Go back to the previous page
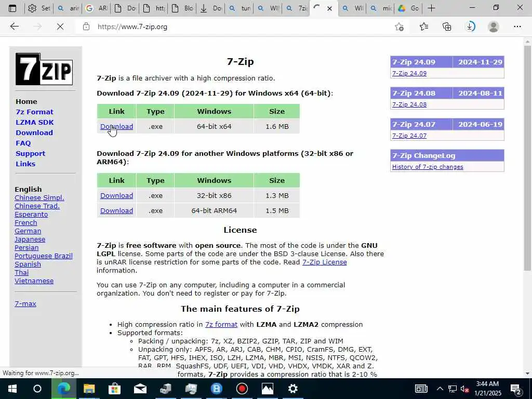 [x=14, y=26]
